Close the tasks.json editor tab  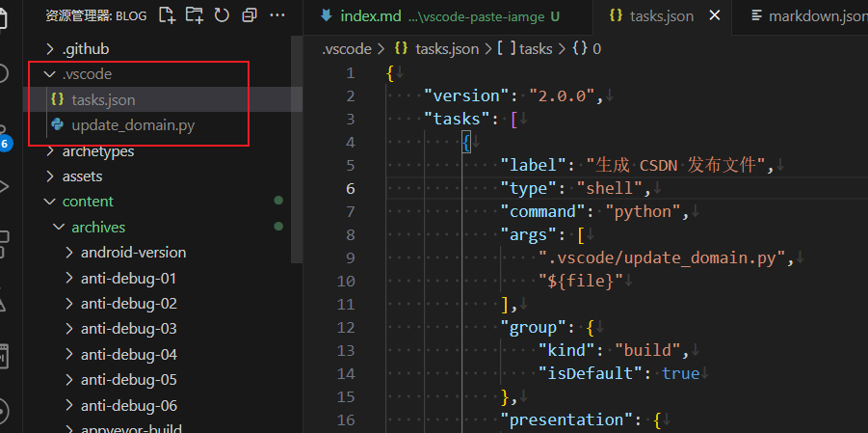(x=713, y=16)
